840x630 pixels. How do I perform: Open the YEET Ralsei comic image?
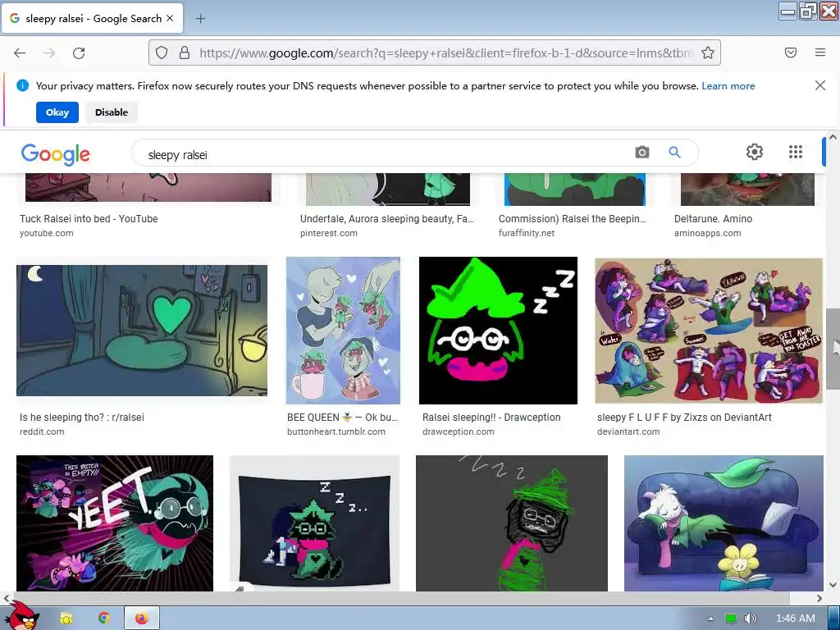tap(115, 523)
